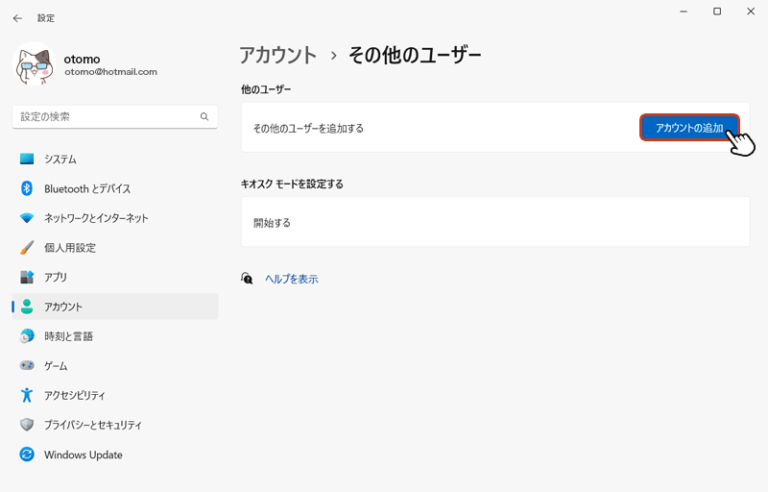
Task: Click the Windows Update sync icon
Action: (x=27, y=455)
